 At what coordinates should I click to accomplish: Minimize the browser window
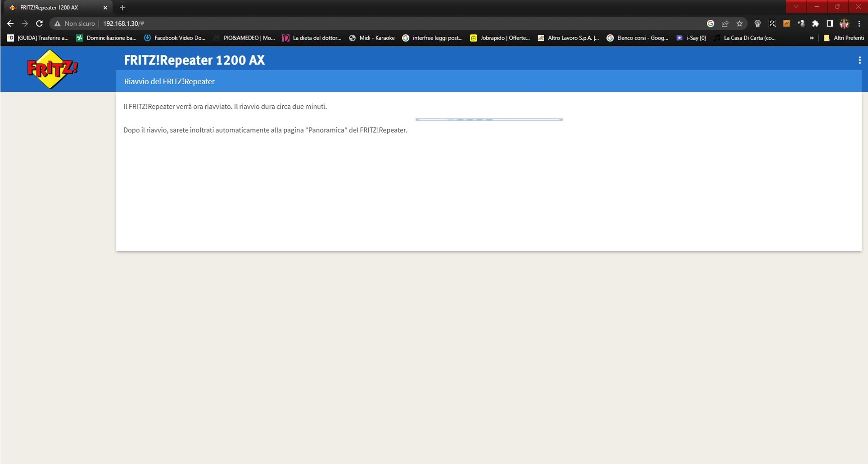[817, 7]
